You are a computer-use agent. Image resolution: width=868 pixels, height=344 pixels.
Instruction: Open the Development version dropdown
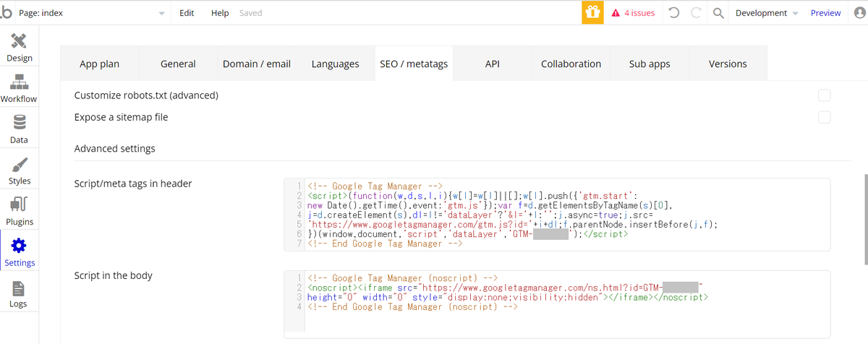(767, 13)
